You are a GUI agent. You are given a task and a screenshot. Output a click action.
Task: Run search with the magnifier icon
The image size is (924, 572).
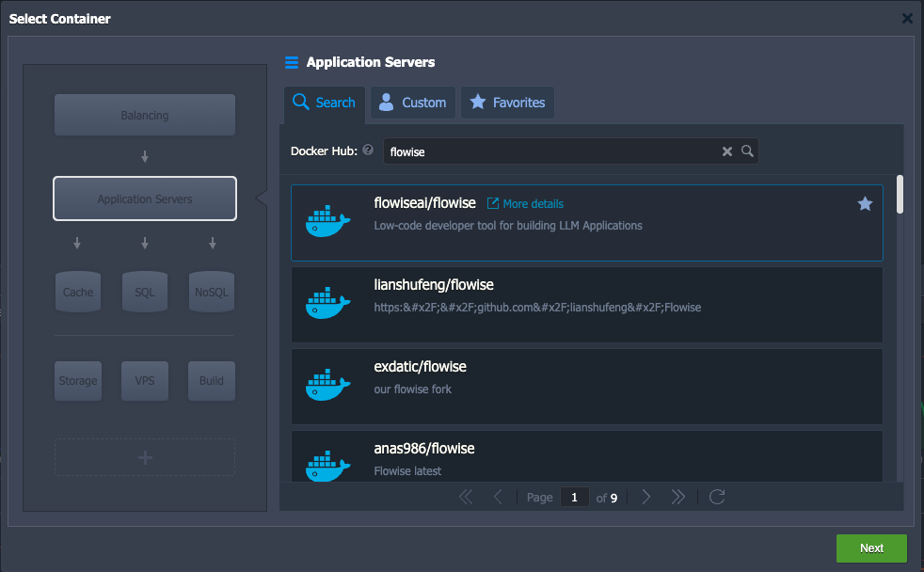click(x=747, y=151)
